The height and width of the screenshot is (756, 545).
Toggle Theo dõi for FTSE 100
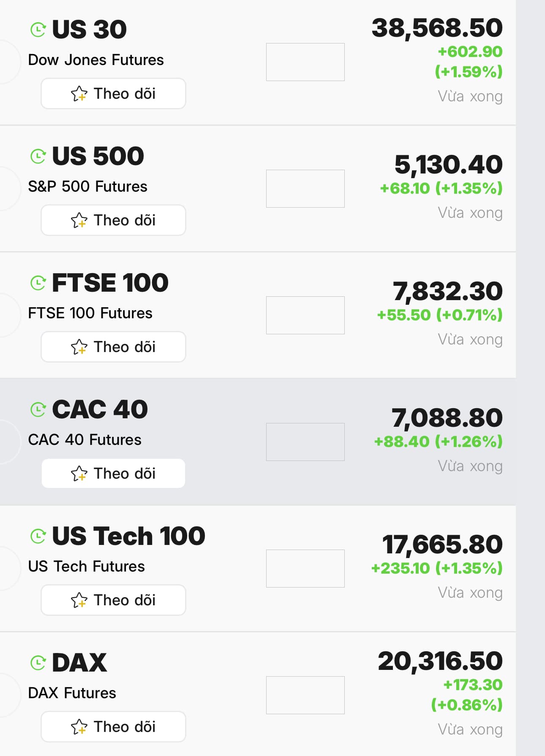[113, 347]
